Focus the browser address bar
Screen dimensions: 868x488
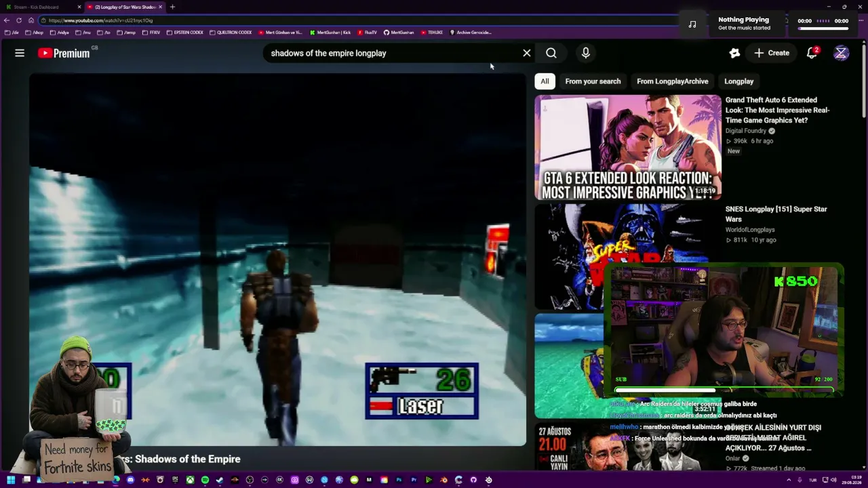click(x=359, y=20)
